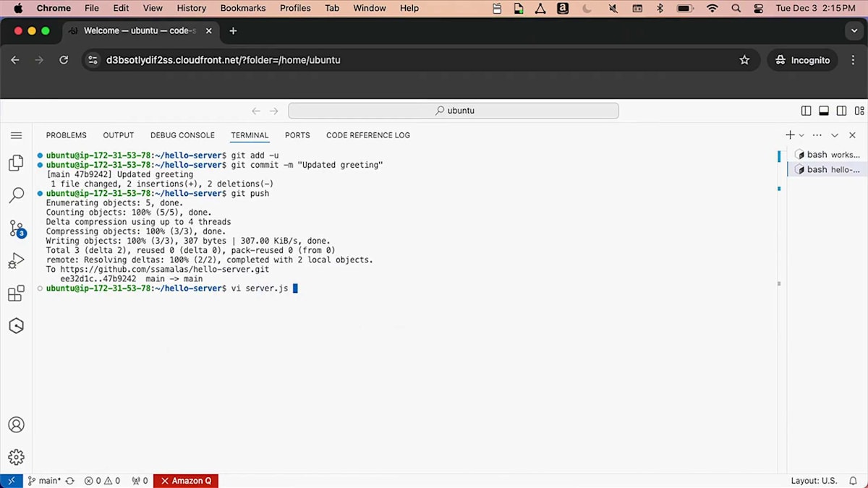Open the Incognito profile button

click(x=802, y=60)
